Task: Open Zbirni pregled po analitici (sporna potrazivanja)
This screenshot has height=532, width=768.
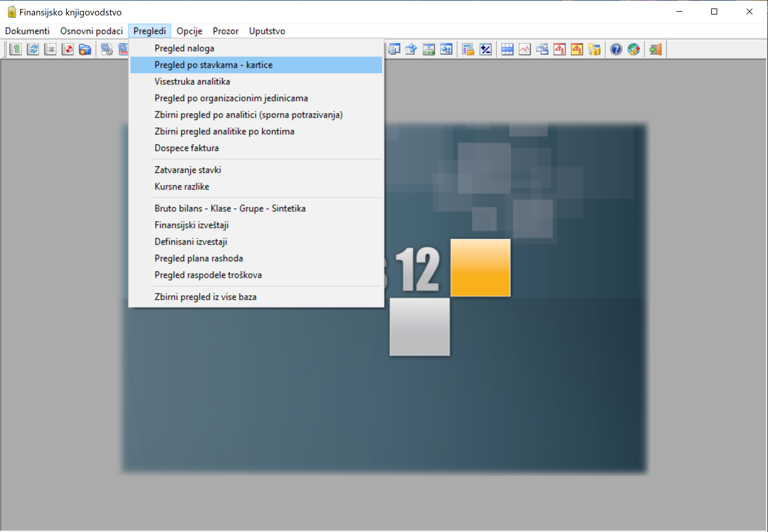Action: point(256,115)
